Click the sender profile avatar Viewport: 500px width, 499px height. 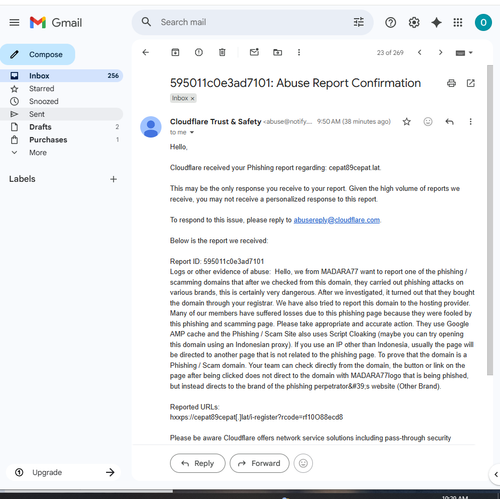coord(151,127)
